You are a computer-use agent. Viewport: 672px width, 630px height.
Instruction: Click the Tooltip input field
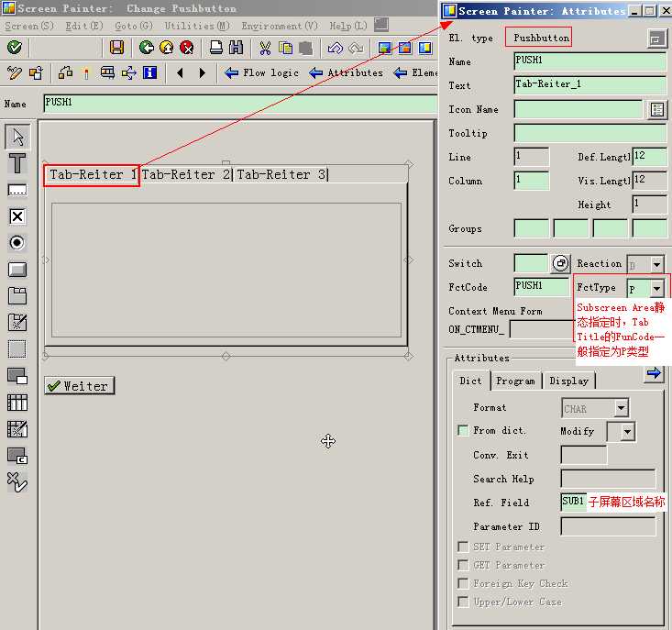[x=590, y=134]
